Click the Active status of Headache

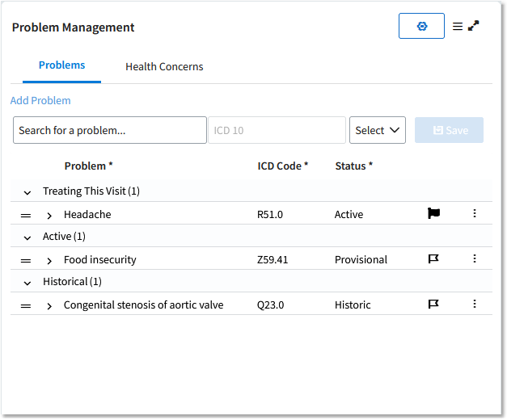349,215
